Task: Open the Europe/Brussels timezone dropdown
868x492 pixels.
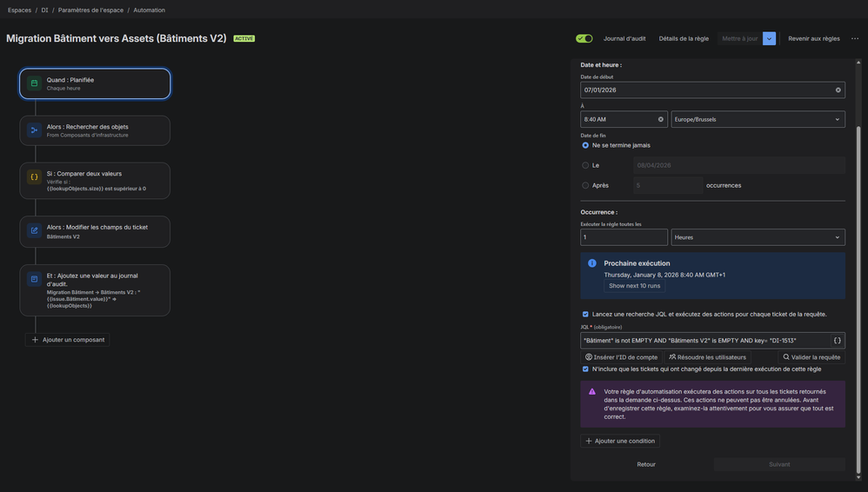Action: (x=758, y=120)
